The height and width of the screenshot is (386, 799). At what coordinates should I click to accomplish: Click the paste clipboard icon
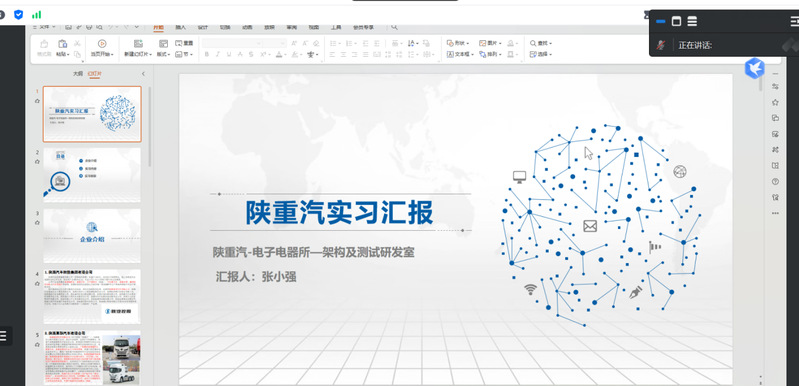click(x=63, y=44)
